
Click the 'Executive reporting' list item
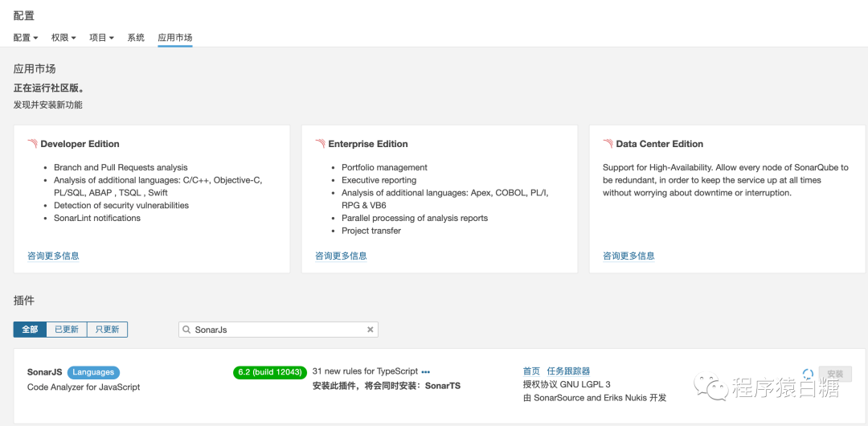click(x=379, y=180)
